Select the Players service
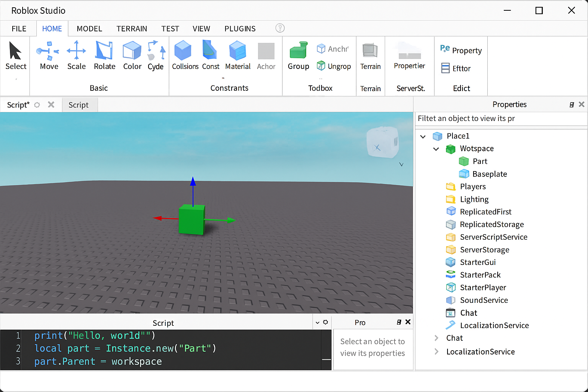Viewport: 588px width, 392px height. [466, 186]
